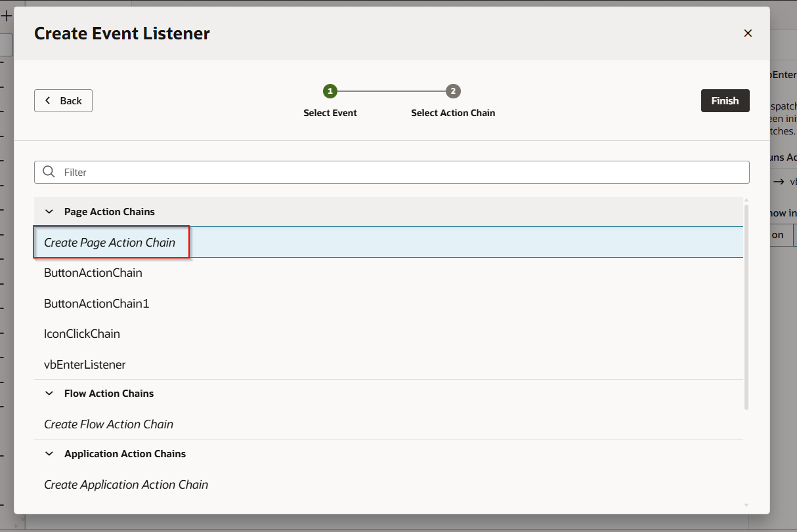Collapse the Flow Action Chains section
This screenshot has width=797, height=532.
49,394
